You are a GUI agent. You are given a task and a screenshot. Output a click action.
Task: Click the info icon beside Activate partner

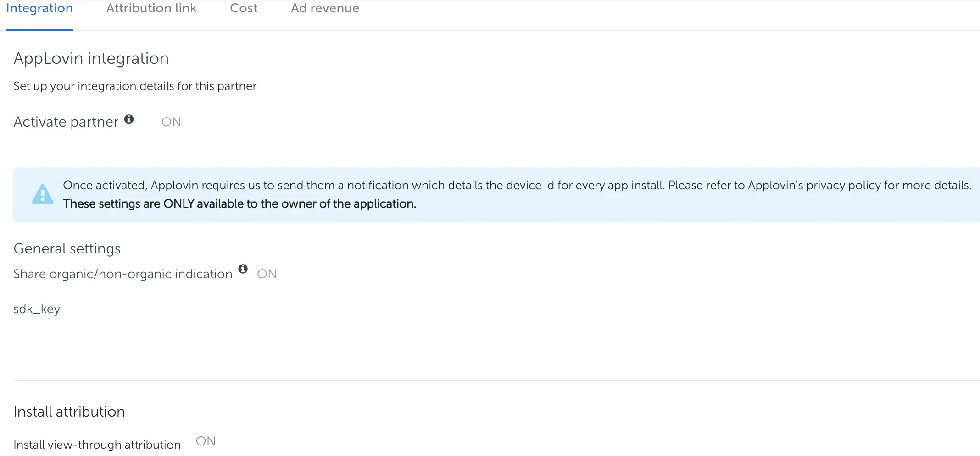click(129, 119)
